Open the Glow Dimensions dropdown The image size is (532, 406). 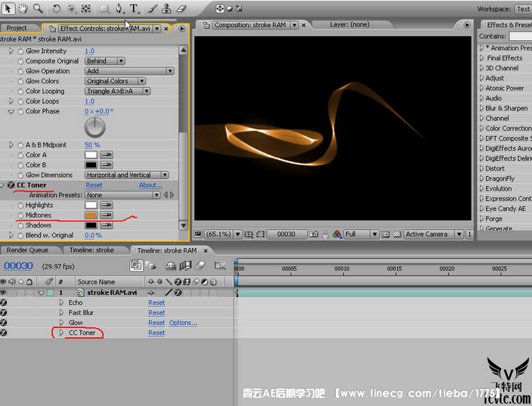[126, 175]
